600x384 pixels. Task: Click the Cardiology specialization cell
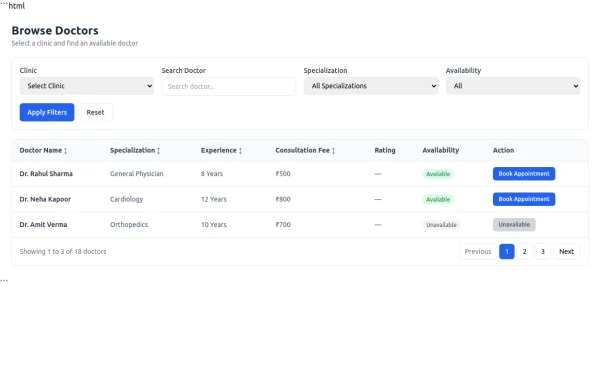127,199
